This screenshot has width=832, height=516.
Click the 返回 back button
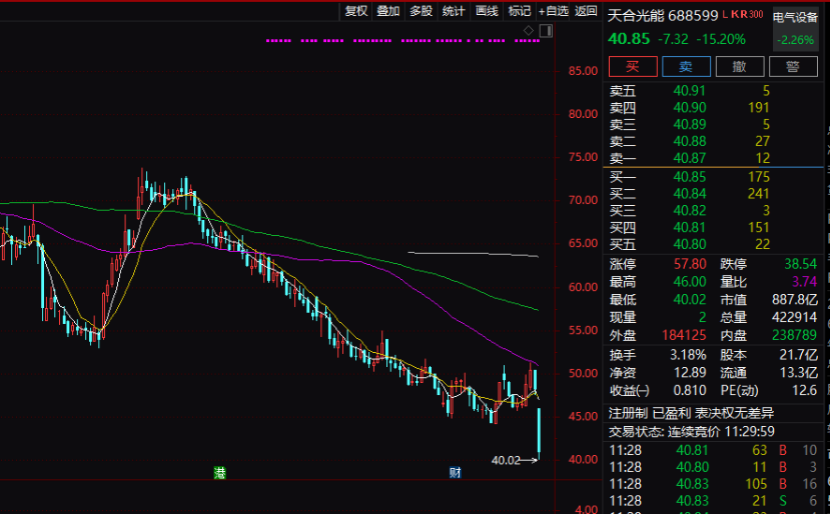tap(586, 11)
